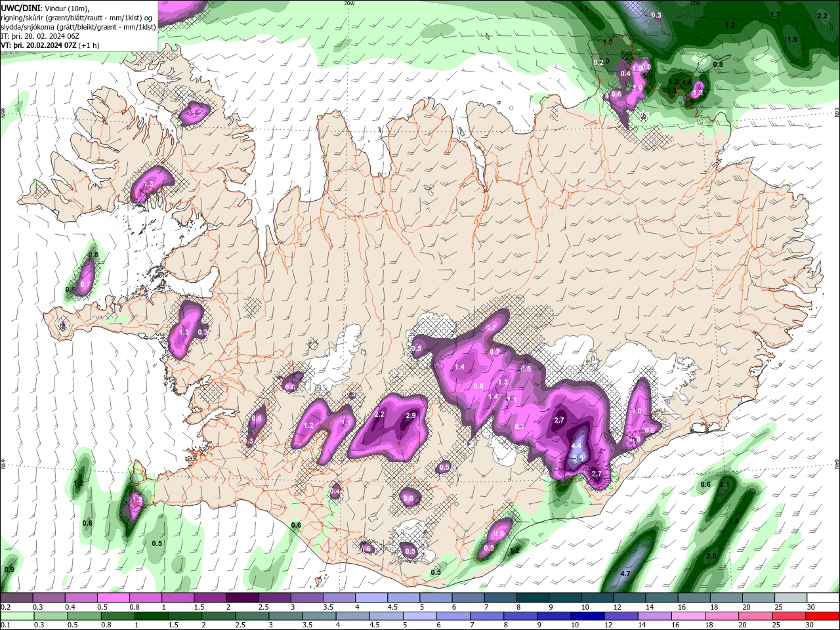The width and height of the screenshot is (840, 630).
Task: Click the first mauve swatch at 0.2 in the upper legend row
Action: (x=17, y=598)
